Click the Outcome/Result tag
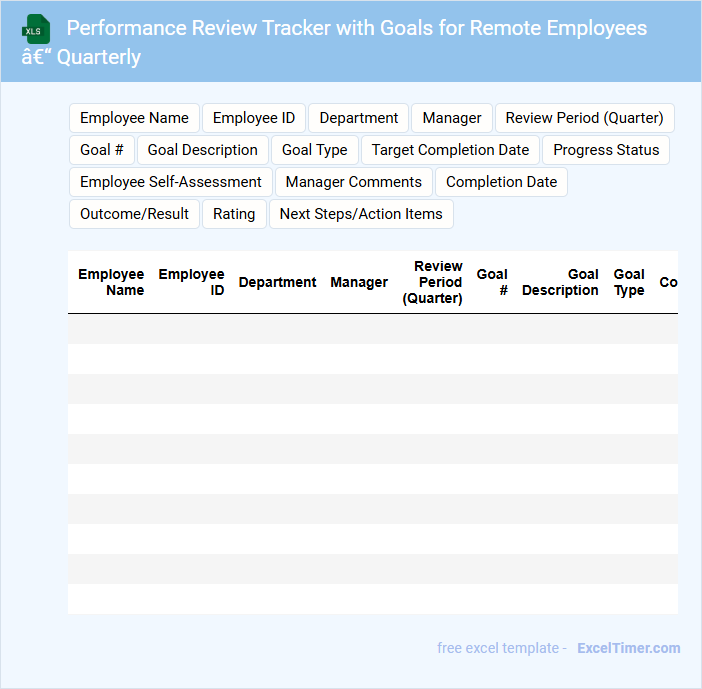702x689 pixels. [x=134, y=214]
